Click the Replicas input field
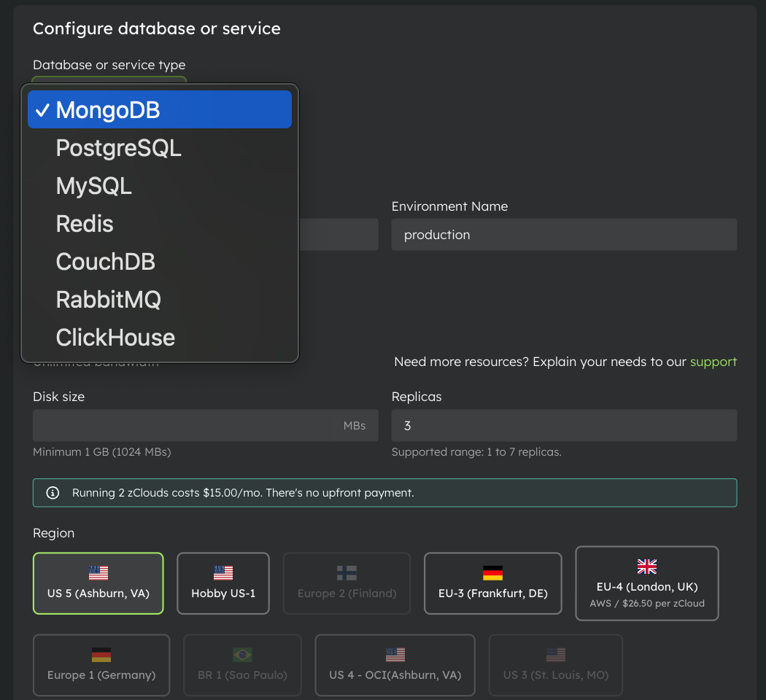The width and height of the screenshot is (766, 700). pos(564,425)
